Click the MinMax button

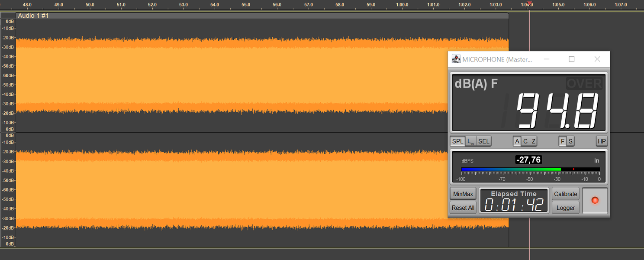463,194
